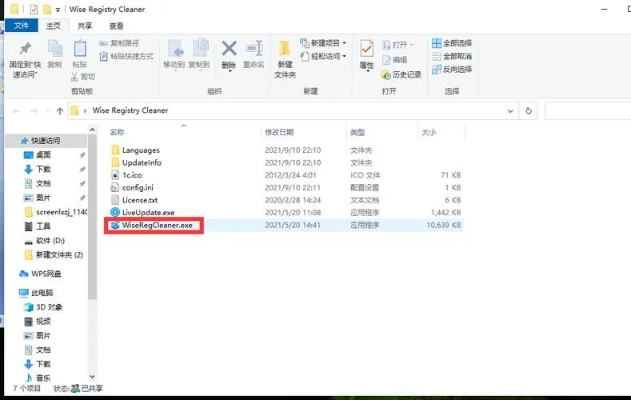Click the 固定到快速访问 pin icon
Screen dimensions: 631x400
point(24,51)
